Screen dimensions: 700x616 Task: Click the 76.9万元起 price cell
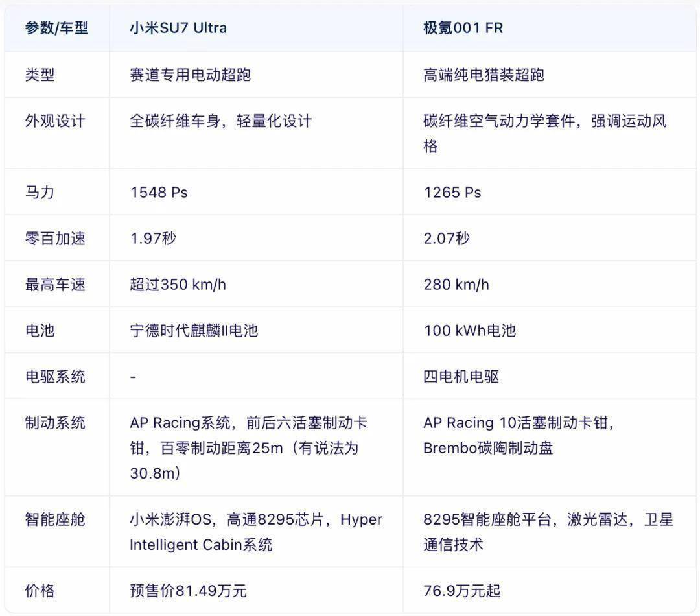(x=461, y=591)
